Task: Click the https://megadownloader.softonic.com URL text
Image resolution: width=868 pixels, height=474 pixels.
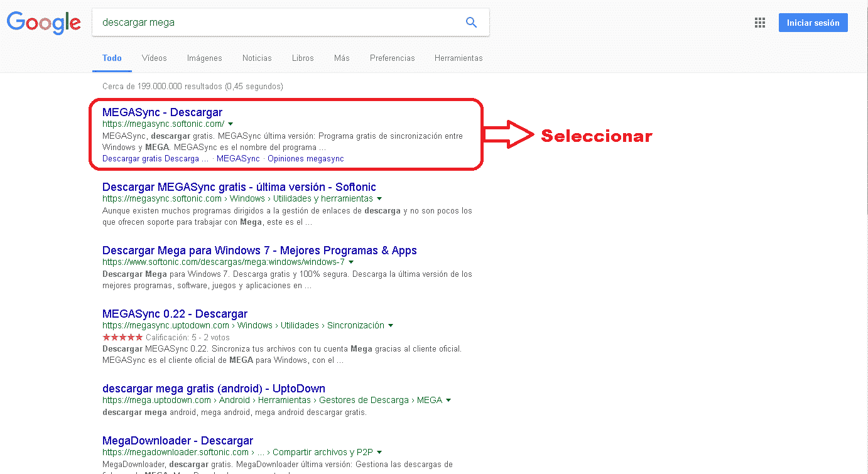Action: [176, 452]
